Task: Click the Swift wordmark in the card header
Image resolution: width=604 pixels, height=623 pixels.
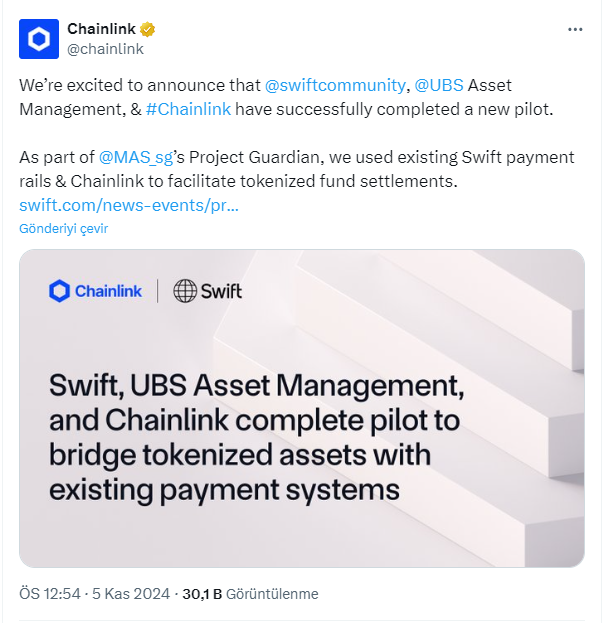Action: point(222,291)
